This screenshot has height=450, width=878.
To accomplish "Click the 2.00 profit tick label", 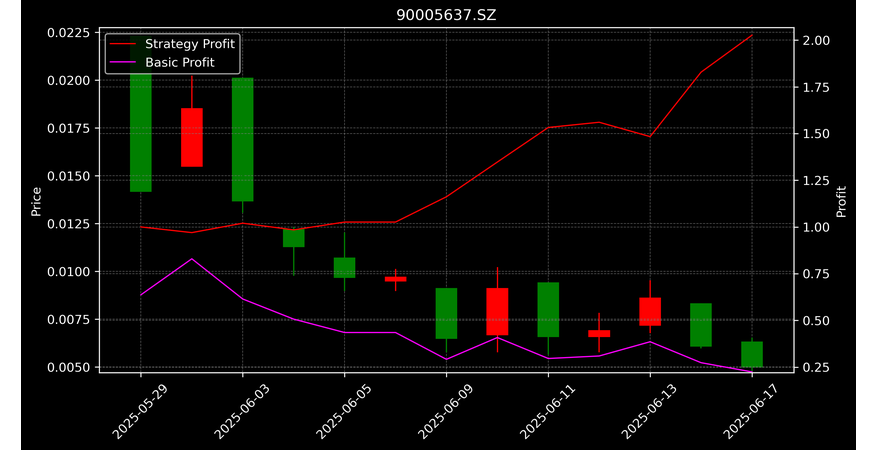I will click(x=815, y=40).
